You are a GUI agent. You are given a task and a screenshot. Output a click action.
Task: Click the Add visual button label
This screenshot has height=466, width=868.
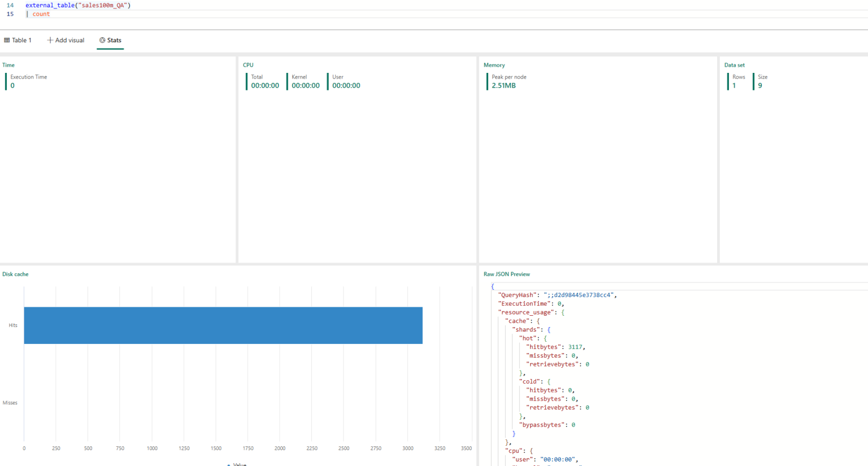pos(70,40)
